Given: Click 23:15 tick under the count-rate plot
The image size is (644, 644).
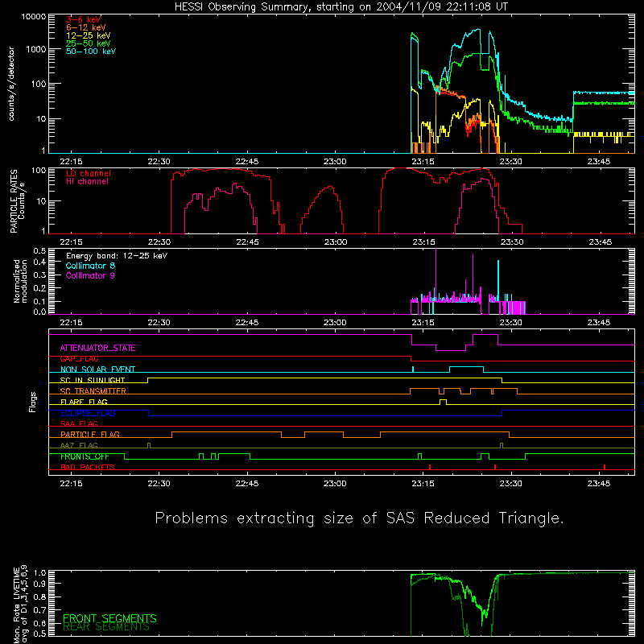Looking at the screenshot, I should pos(423,162).
